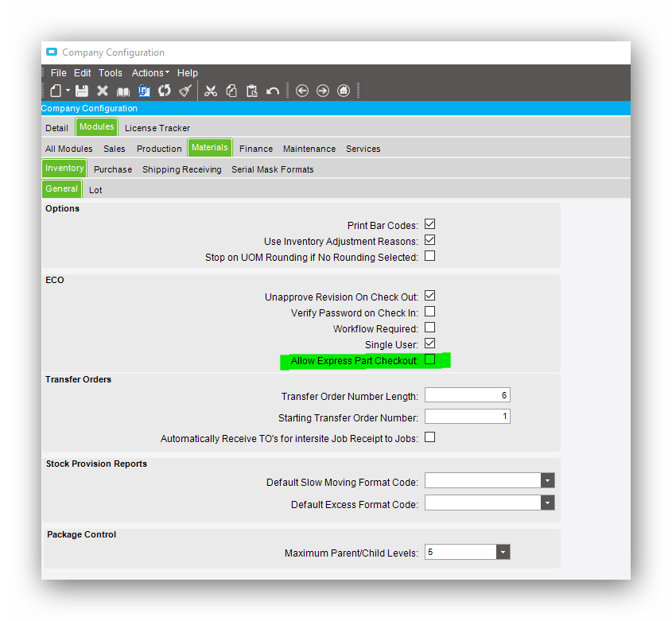Enable Allow Express Part Checkout
The image size is (672, 621).
pos(429,360)
